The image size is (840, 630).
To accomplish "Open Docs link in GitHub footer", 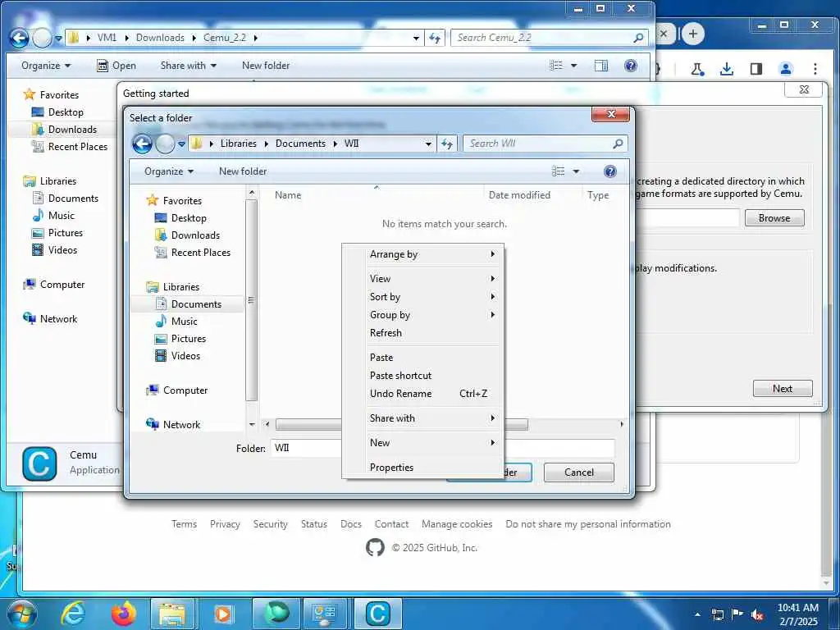I will 351,524.
